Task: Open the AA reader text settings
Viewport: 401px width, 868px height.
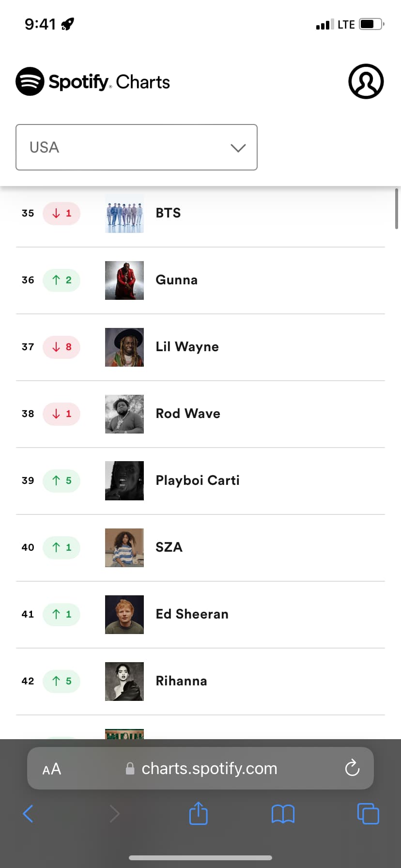Action: (x=52, y=769)
